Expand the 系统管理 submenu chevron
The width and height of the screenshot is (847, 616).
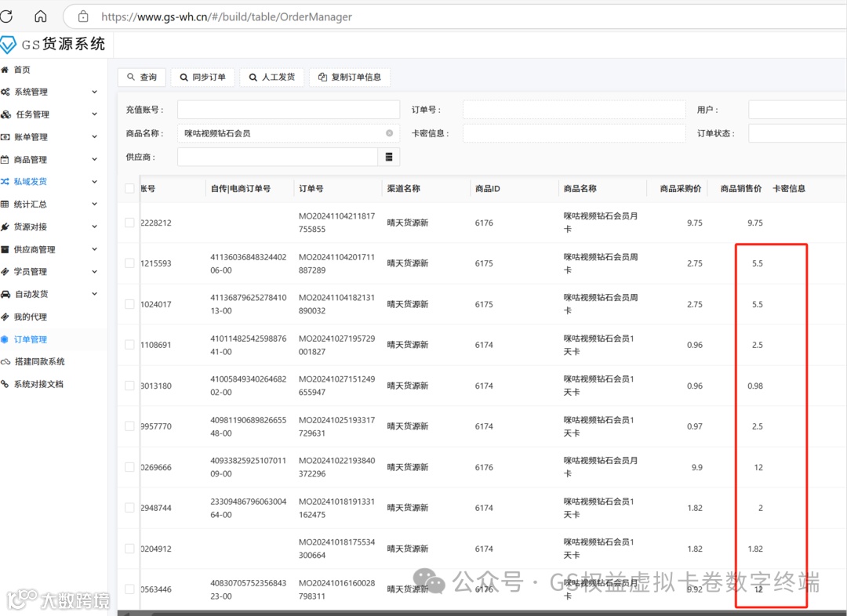[95, 92]
